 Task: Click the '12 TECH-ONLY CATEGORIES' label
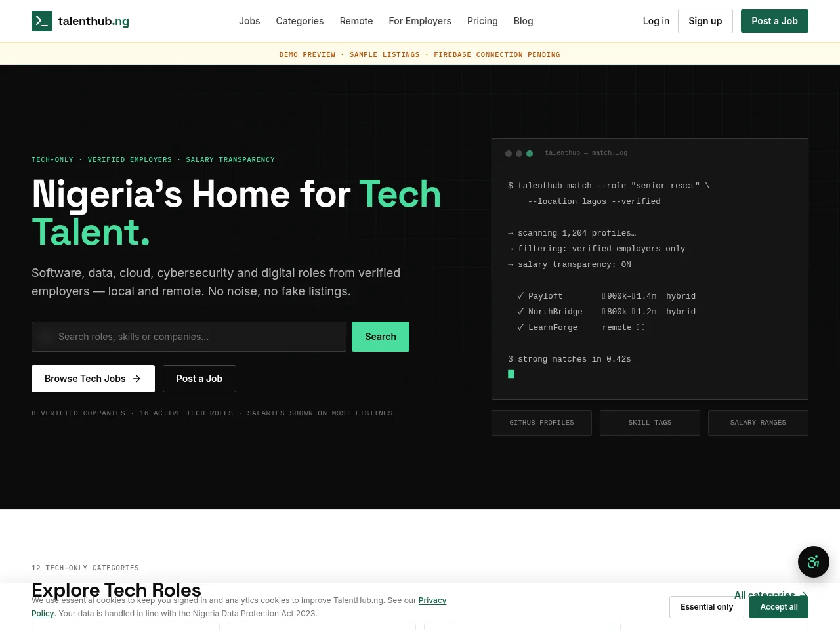coord(85,568)
